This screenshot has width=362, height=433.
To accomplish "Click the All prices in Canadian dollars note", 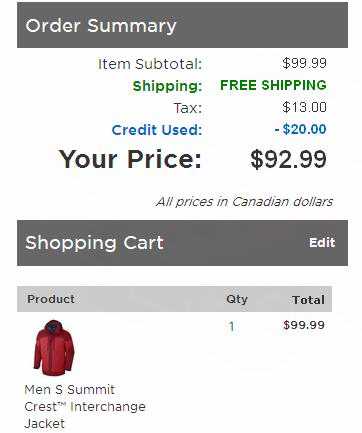I will tap(244, 202).
